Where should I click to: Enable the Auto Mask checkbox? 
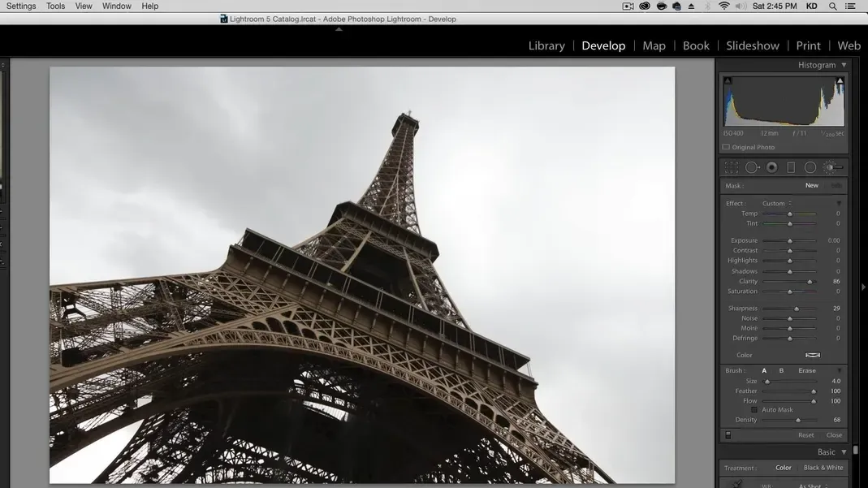coord(754,410)
